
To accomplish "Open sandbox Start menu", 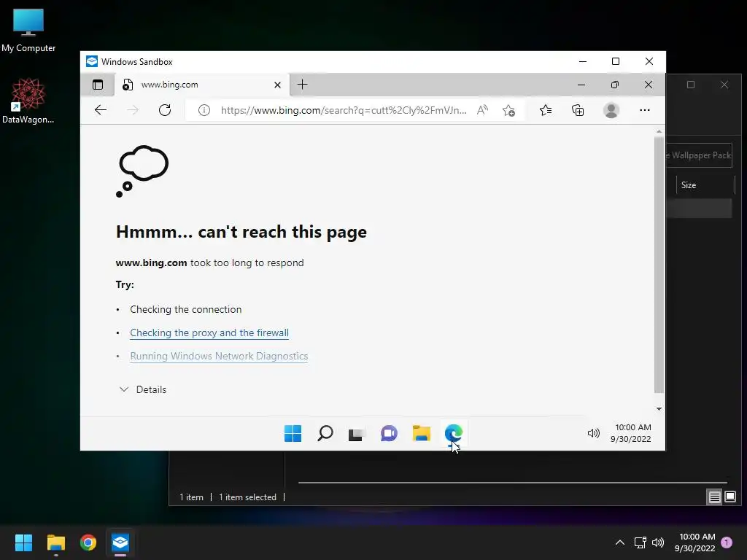I will 293,433.
